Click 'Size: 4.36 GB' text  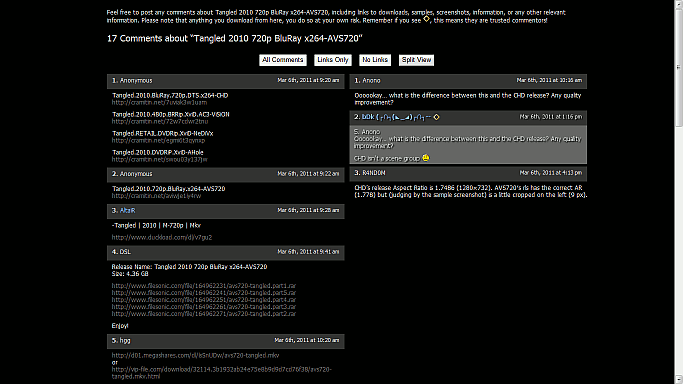coord(130,274)
